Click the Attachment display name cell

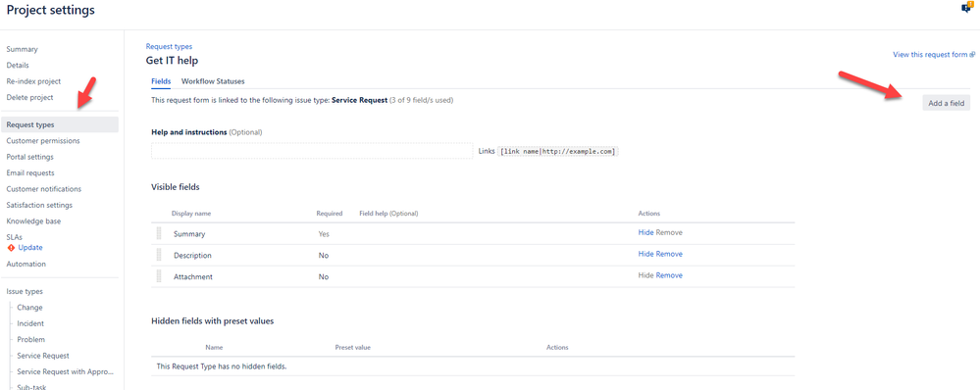[x=193, y=277]
